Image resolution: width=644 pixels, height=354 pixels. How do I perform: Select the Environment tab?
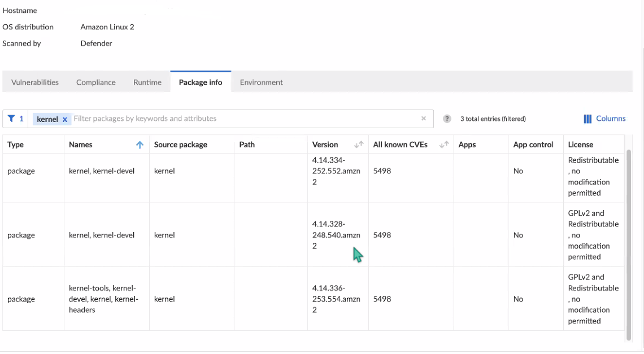[261, 82]
